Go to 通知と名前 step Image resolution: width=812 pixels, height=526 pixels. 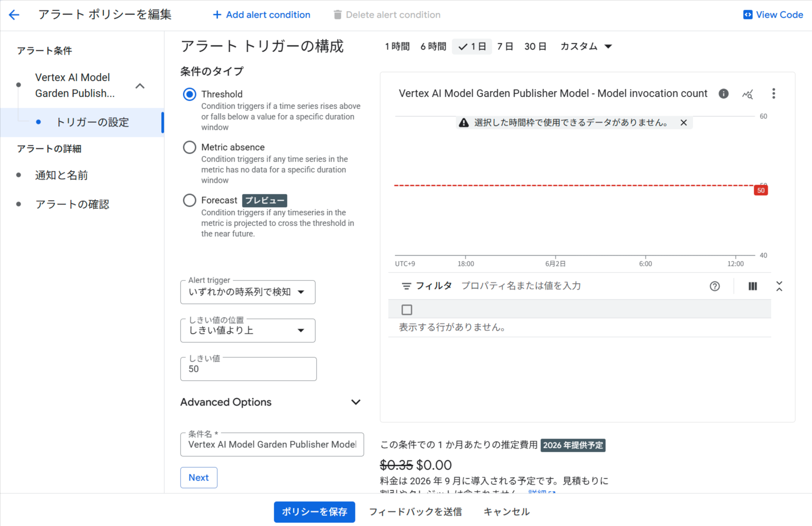click(x=61, y=175)
